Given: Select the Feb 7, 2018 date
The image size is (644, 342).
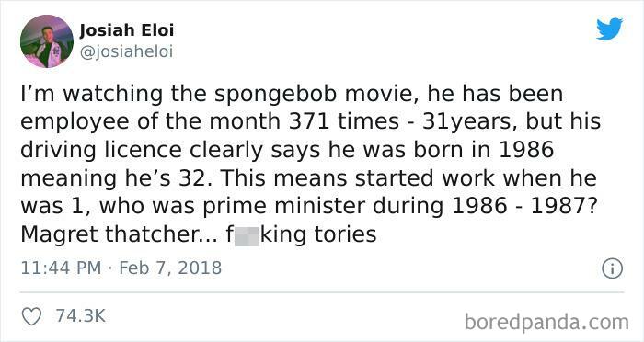Looking at the screenshot, I should 170,268.
